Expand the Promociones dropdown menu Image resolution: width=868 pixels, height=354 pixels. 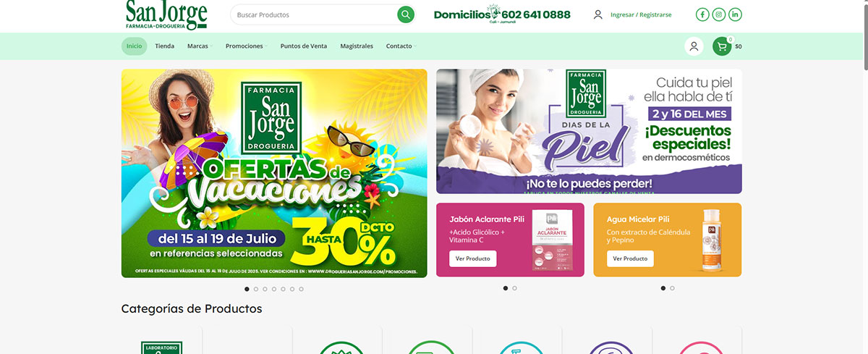(x=246, y=46)
